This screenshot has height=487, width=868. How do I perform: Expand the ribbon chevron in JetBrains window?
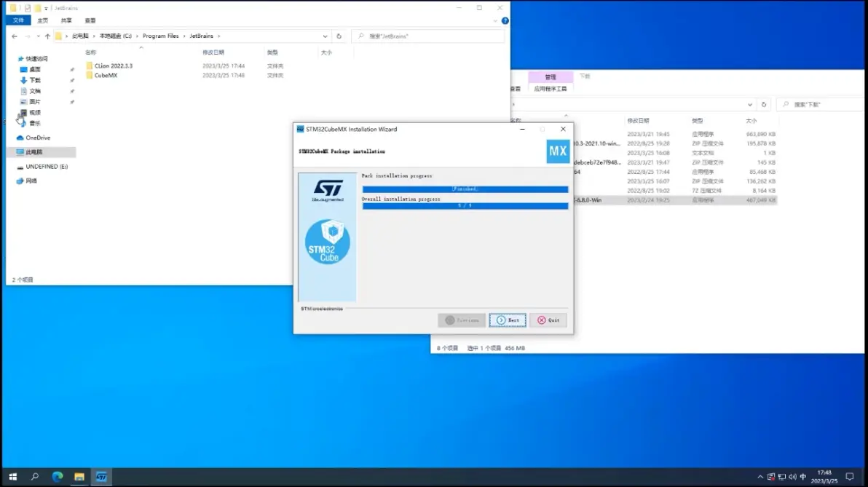495,20
